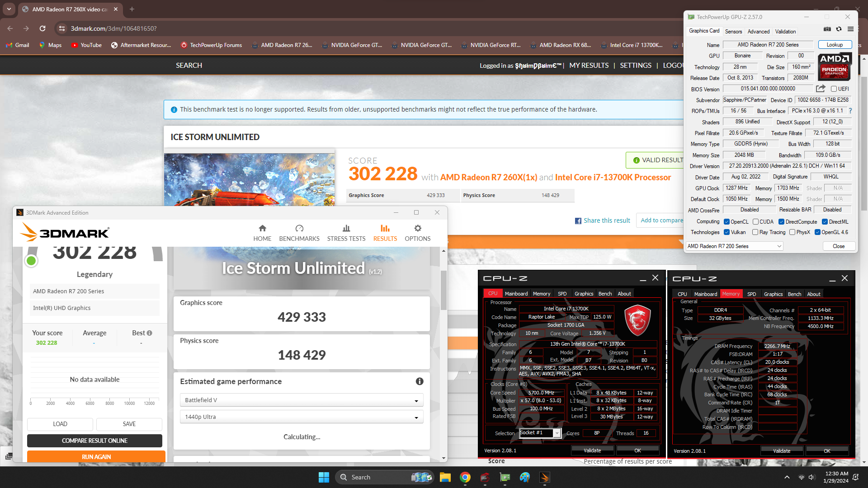
Task: Open the 3DMark BENCHMARKS section
Action: pos(299,233)
